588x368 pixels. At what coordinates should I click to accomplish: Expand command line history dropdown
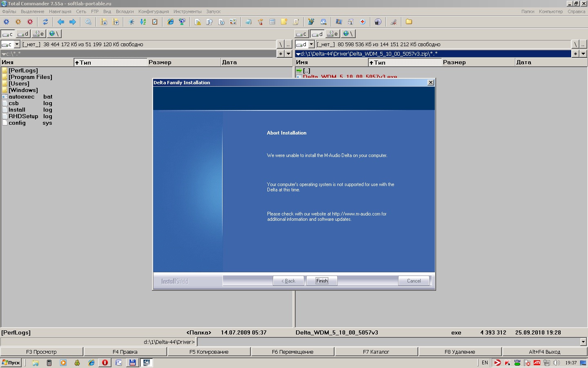pos(583,342)
